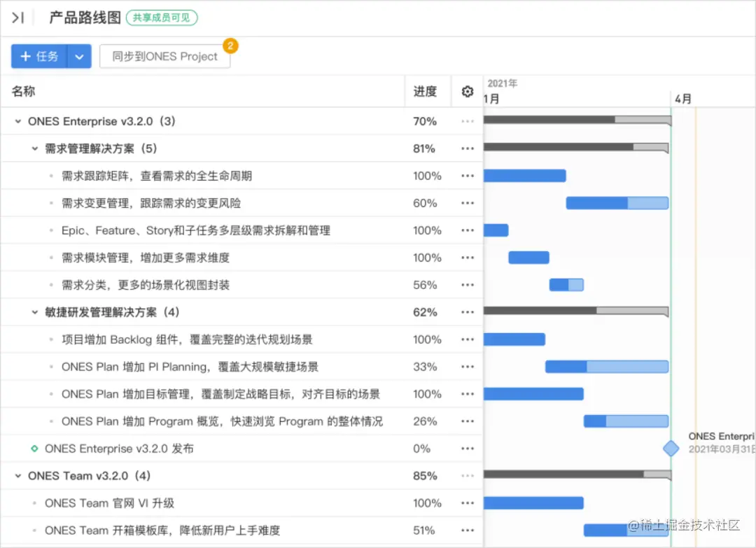Open dropdown arrow next to 任务 button

coord(79,57)
